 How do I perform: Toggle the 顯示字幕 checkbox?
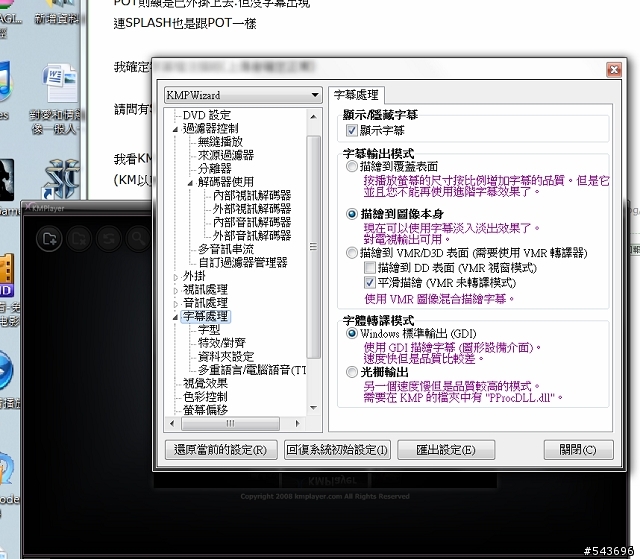click(351, 131)
